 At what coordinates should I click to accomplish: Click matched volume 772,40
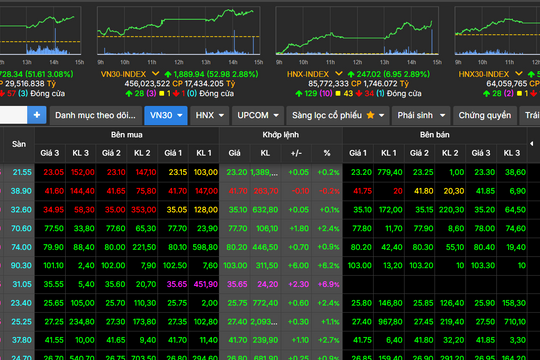click(265, 303)
